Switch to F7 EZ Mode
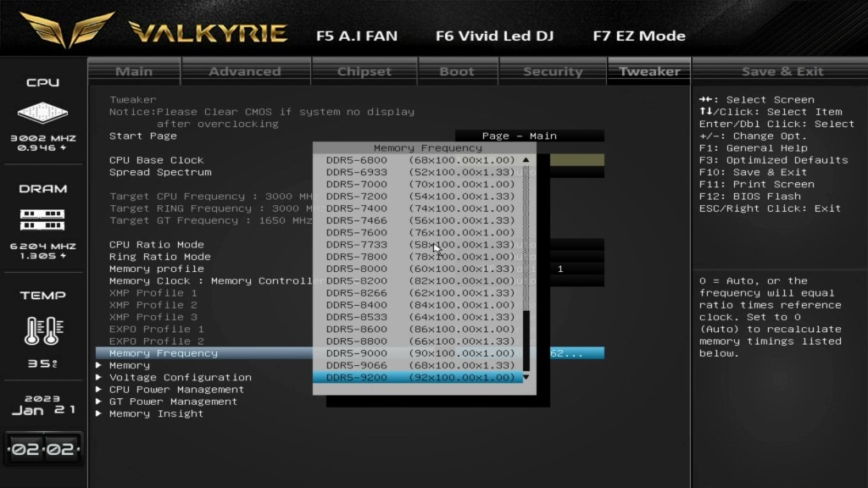The width and height of the screenshot is (868, 488). coord(638,36)
